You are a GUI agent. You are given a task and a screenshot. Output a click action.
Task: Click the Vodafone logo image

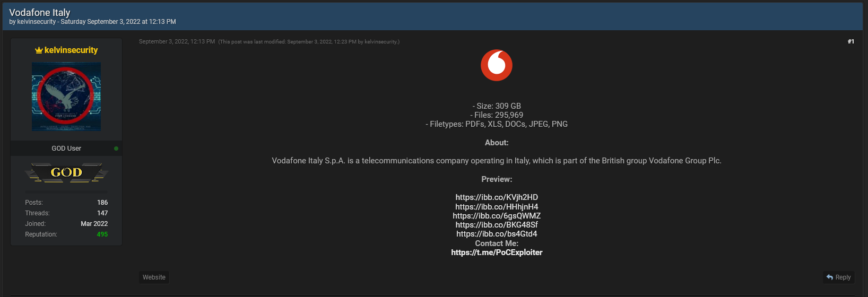point(497,65)
